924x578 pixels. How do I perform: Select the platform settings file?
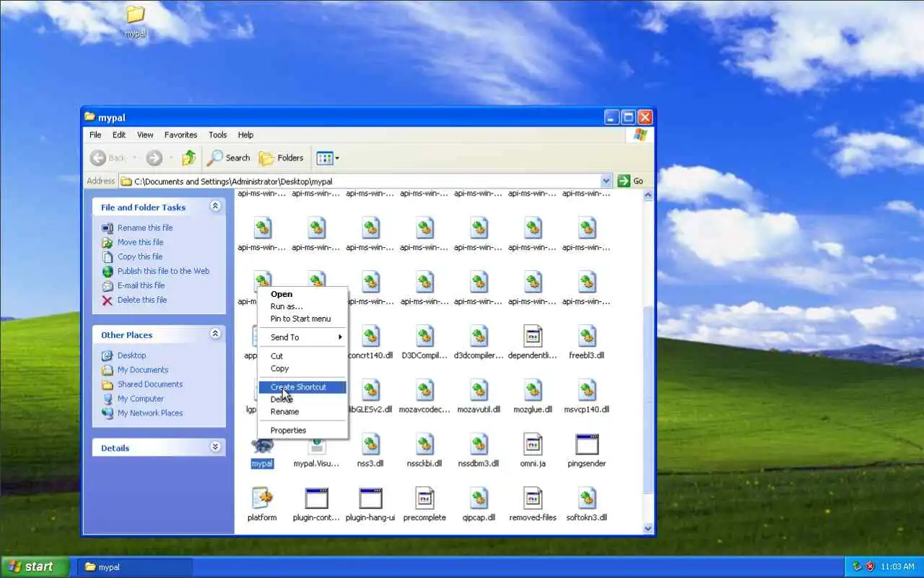point(262,505)
